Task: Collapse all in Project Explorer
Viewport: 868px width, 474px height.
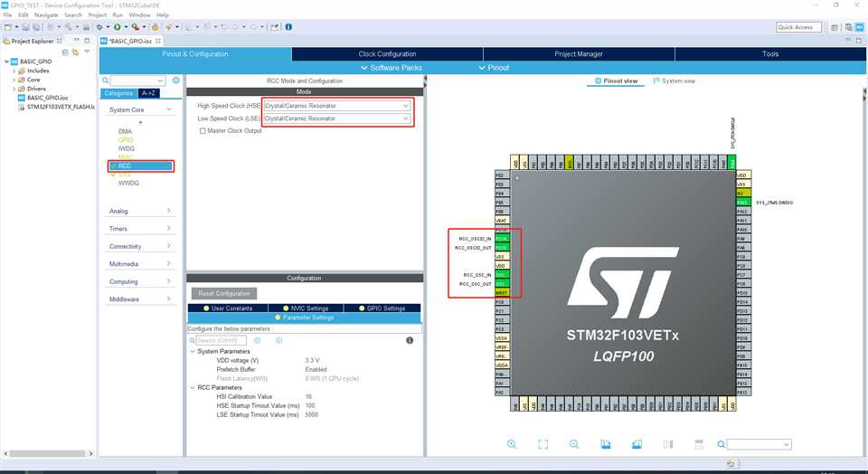Action: click(65, 52)
